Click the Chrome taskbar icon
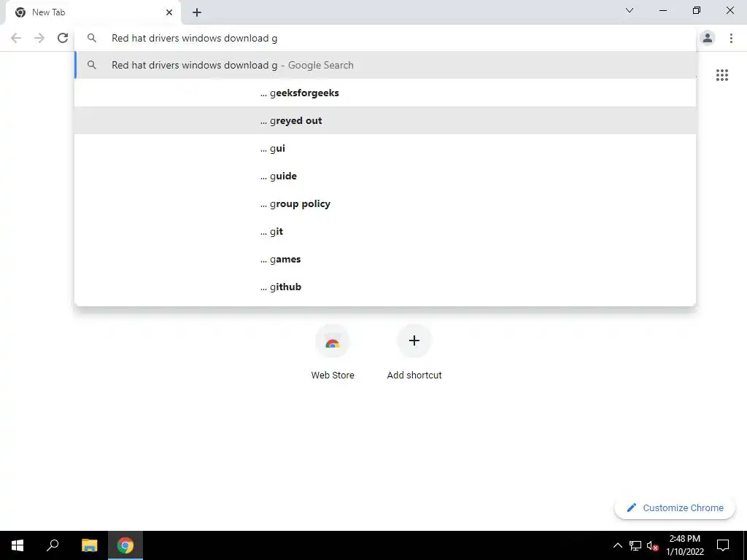This screenshot has width=747, height=560. tap(125, 545)
